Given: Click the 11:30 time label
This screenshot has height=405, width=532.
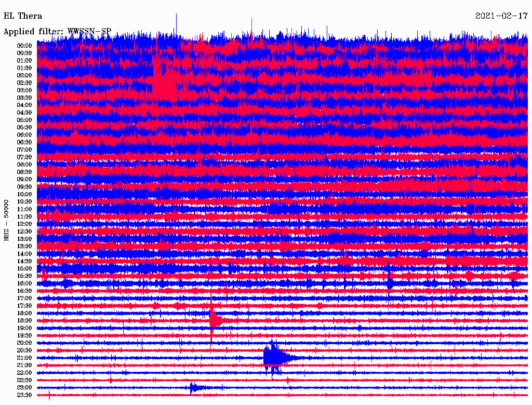Looking at the screenshot, I should 24,217.
